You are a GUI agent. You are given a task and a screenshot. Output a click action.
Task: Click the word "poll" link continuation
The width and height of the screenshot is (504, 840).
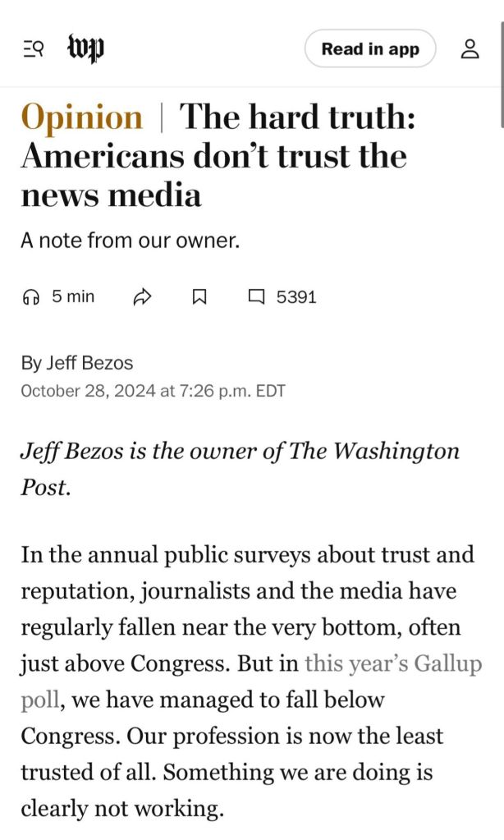click(x=38, y=700)
